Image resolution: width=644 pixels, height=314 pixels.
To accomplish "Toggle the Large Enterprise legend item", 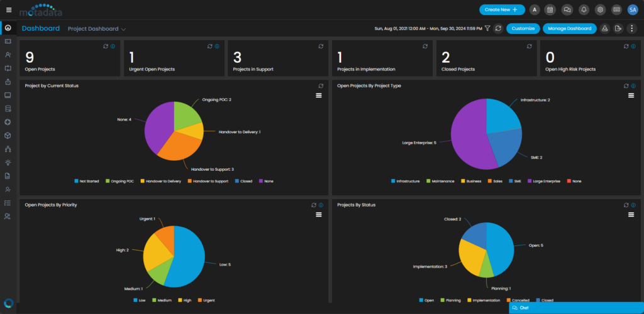I will [x=543, y=181].
